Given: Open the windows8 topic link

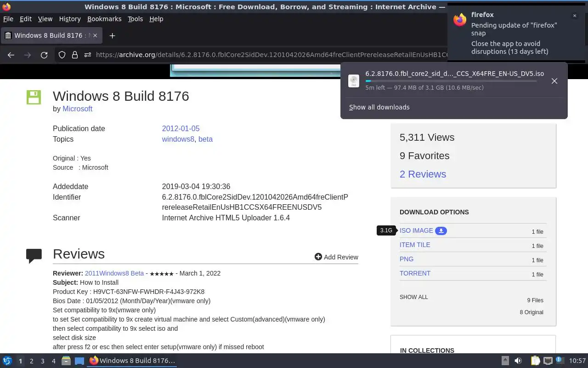Looking at the screenshot, I should coord(178,139).
